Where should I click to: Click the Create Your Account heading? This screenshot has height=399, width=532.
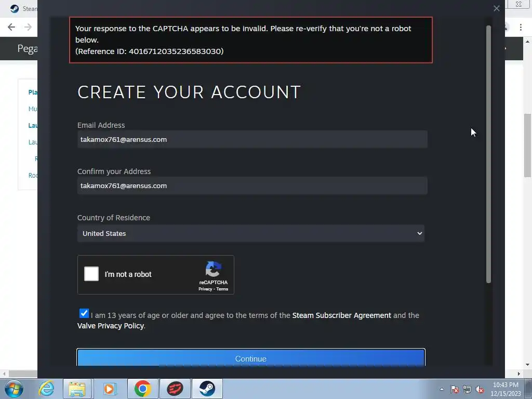click(189, 92)
